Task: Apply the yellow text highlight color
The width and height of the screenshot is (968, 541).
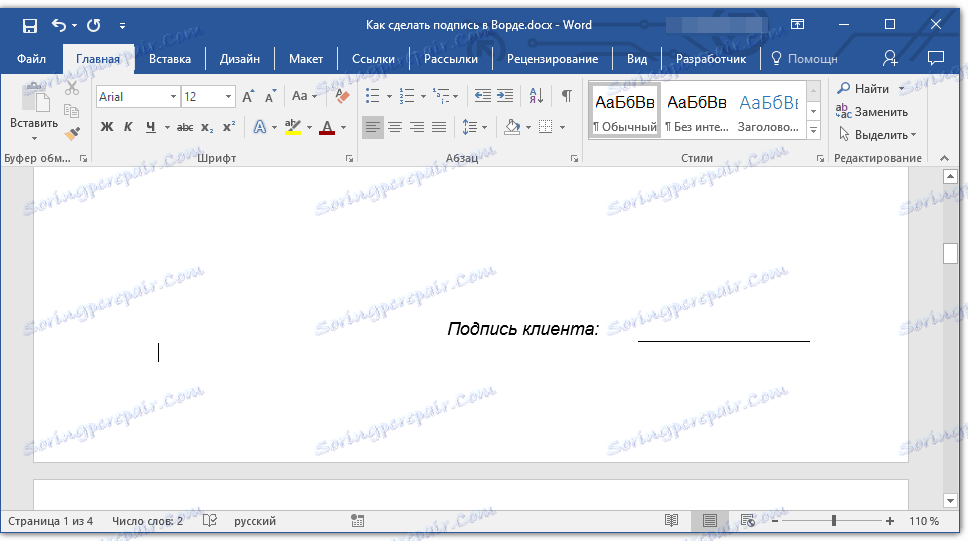Action: (293, 127)
